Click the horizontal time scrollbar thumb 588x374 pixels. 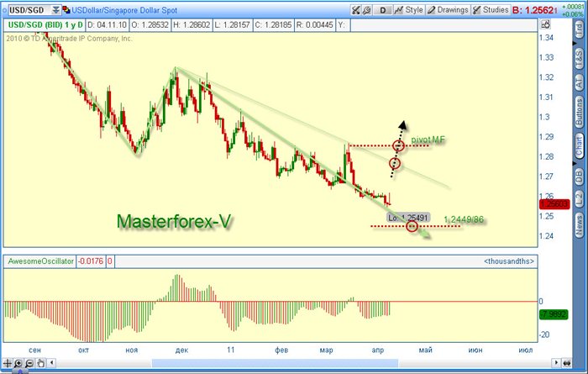click(275, 363)
